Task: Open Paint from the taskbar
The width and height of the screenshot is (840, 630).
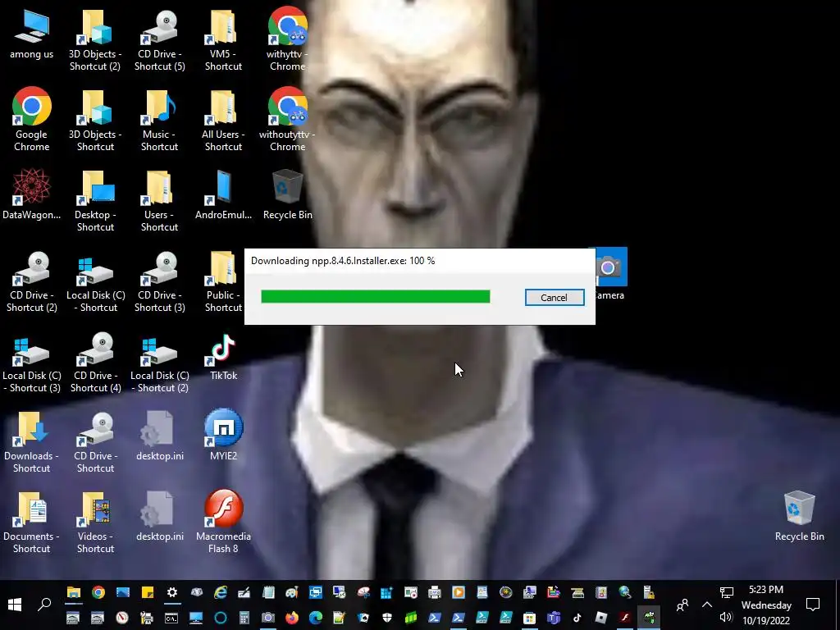Action: tap(291, 592)
